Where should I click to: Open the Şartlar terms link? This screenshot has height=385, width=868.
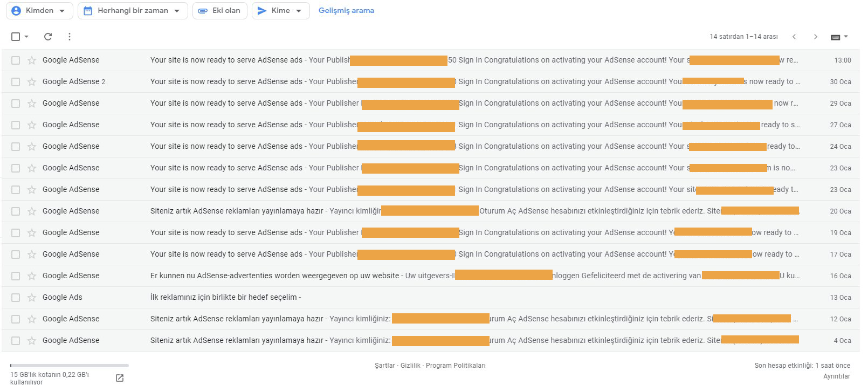[x=385, y=366]
